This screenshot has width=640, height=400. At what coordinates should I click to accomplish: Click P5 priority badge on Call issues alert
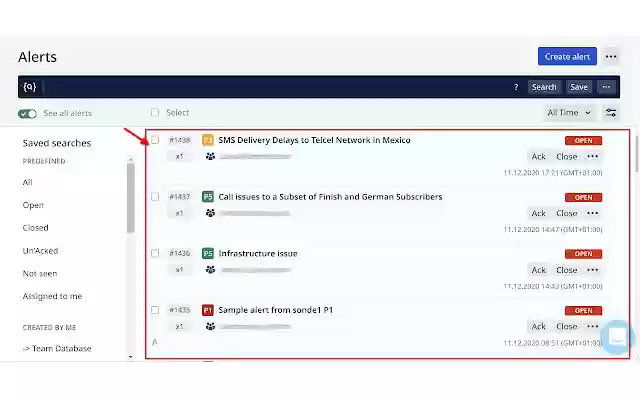click(x=208, y=197)
